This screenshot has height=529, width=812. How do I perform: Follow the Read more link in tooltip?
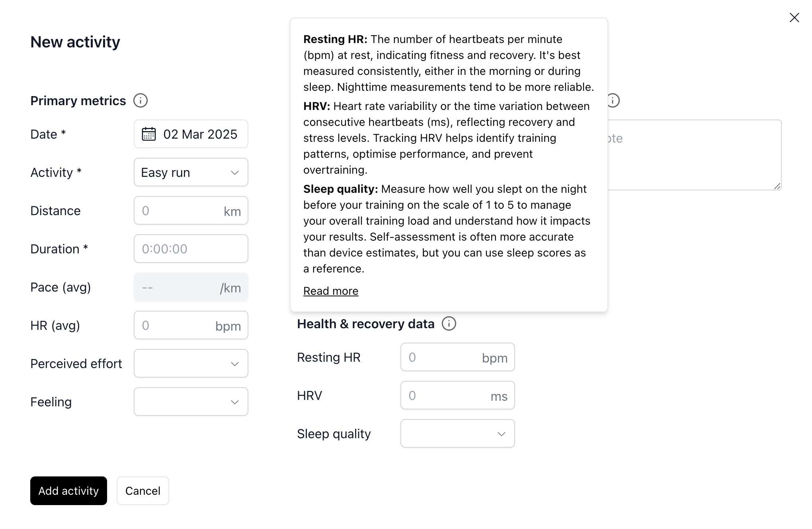pyautogui.click(x=331, y=291)
